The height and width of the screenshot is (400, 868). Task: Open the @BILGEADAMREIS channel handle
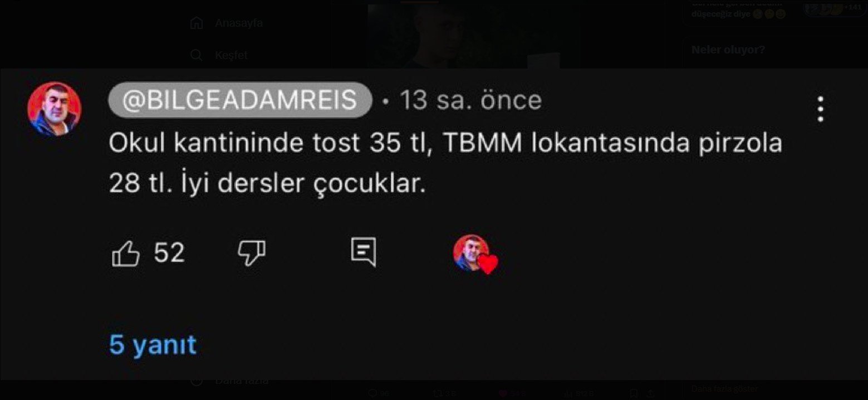pyautogui.click(x=240, y=100)
